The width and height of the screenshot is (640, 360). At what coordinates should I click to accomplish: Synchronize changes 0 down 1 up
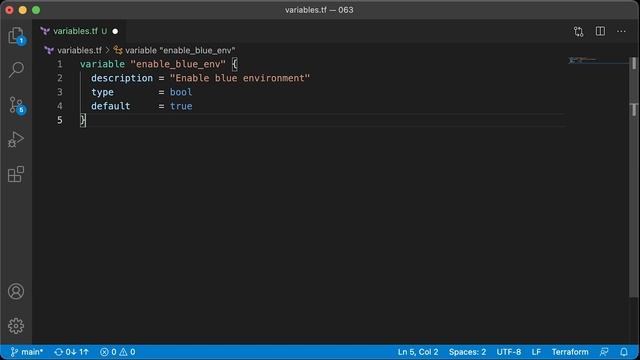71,352
